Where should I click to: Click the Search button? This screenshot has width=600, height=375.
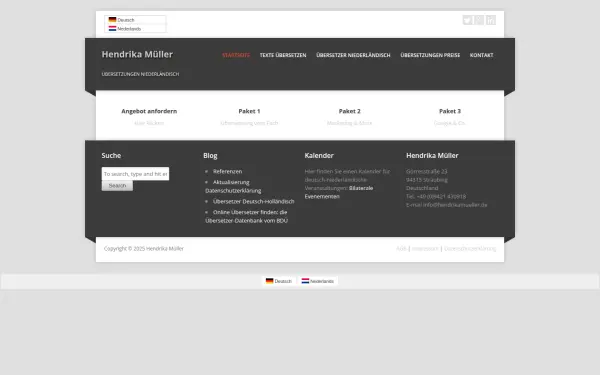coord(117,186)
